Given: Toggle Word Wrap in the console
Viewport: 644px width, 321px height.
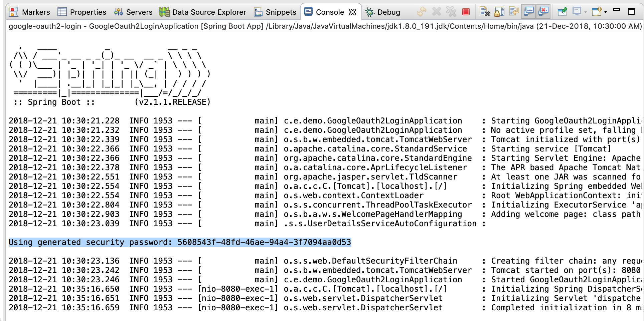Looking at the screenshot, I should coord(514,12).
